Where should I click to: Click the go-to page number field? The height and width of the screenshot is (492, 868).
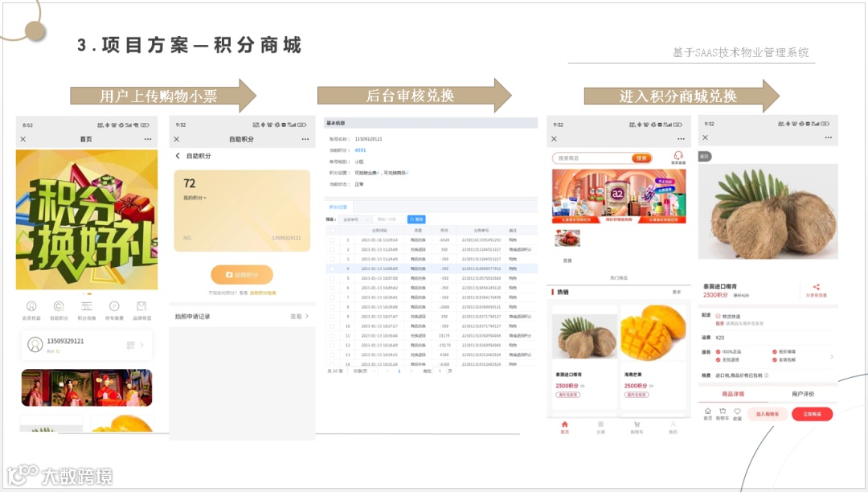click(x=440, y=371)
